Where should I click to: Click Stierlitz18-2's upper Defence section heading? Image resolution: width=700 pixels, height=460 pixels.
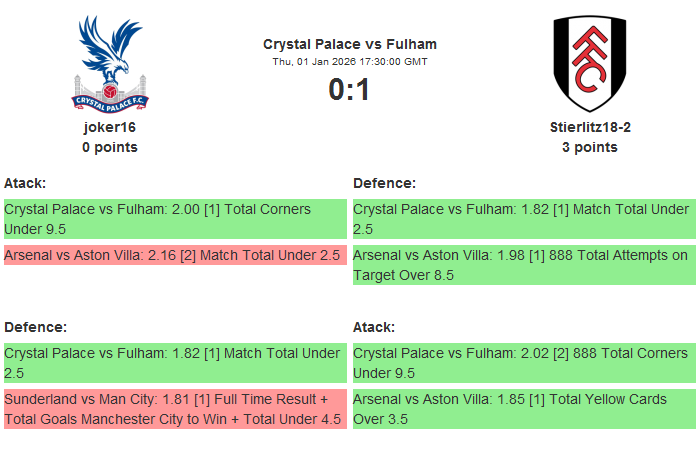point(385,183)
